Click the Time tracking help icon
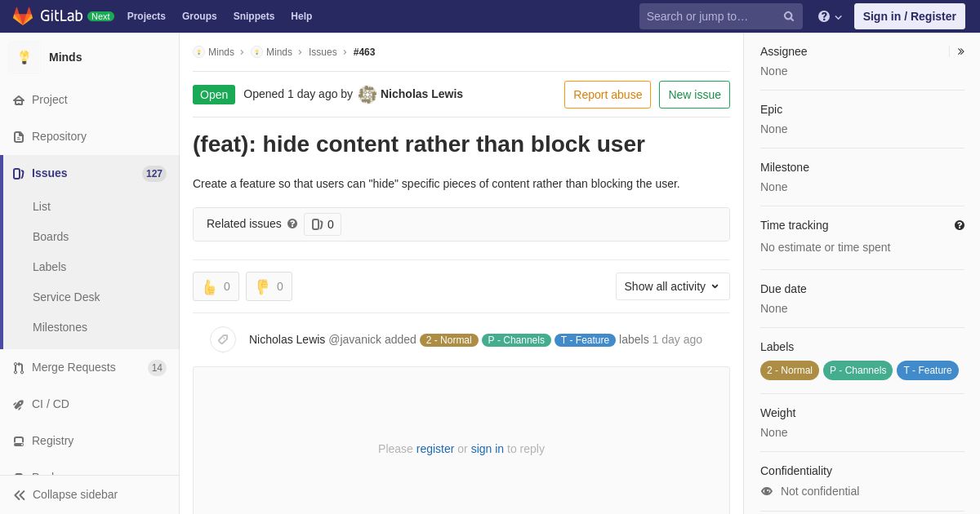The height and width of the screenshot is (514, 980). 960,225
